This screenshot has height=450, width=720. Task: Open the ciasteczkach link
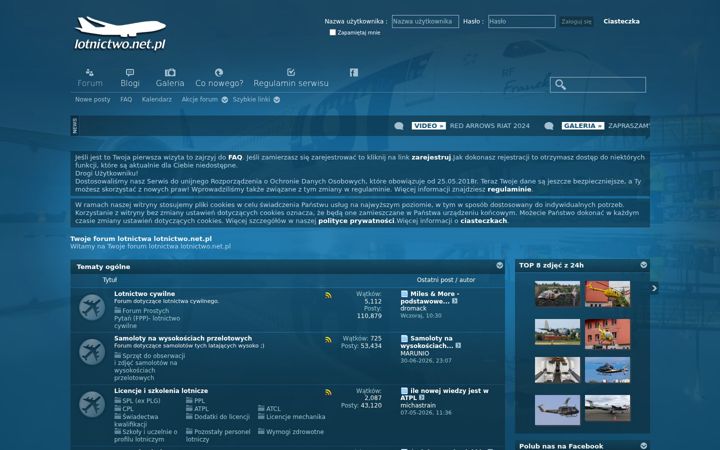click(484, 221)
